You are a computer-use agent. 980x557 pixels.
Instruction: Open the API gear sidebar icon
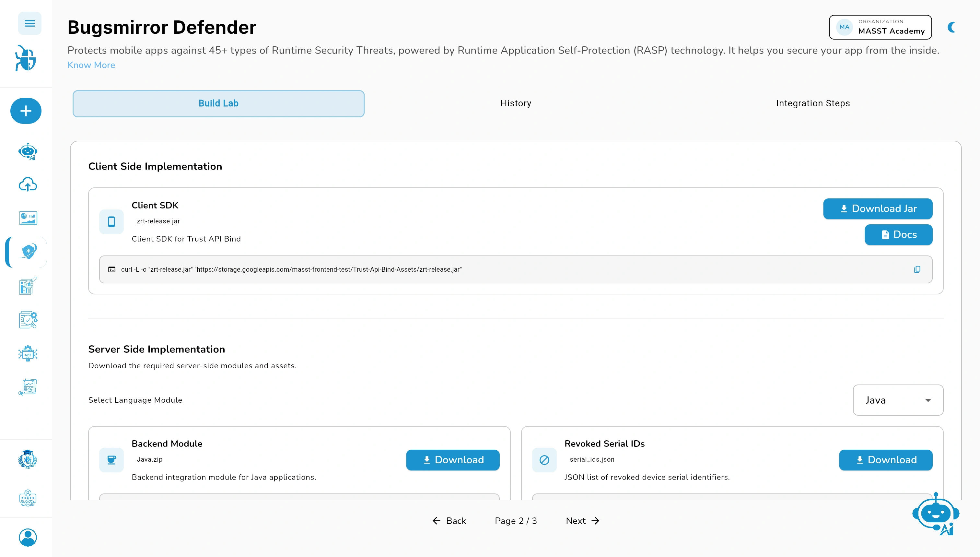coord(28,353)
